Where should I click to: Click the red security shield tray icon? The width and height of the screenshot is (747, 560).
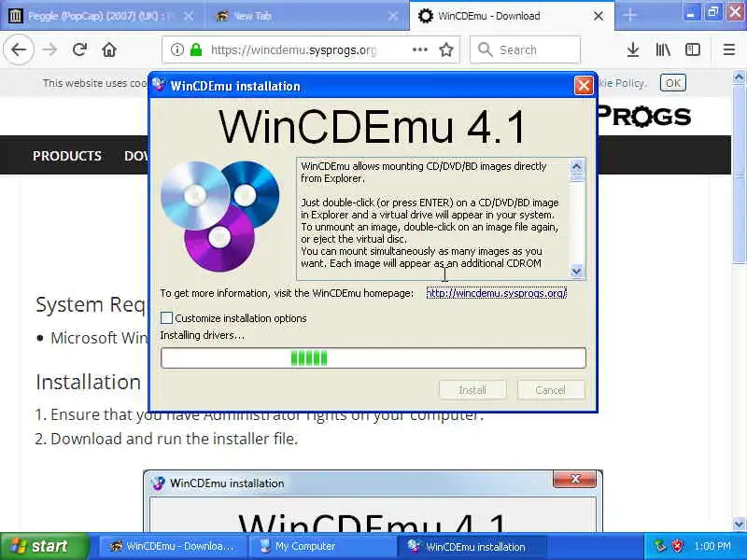tap(678, 546)
